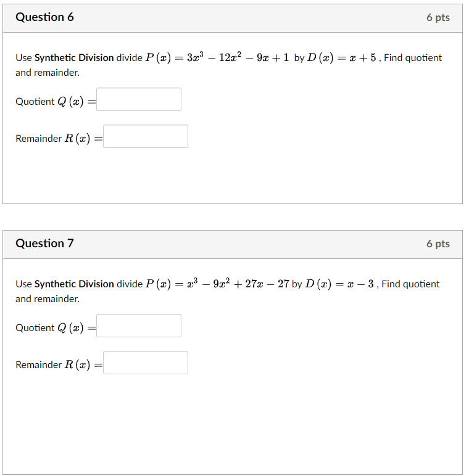Viewport: 469px width, 476px height.
Task: Click bold Synthetic Division text in Question 7
Action: [x=74, y=284]
